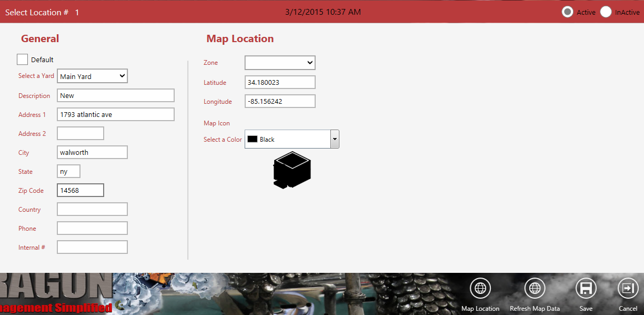Image resolution: width=644 pixels, height=315 pixels.
Task: Click the City field containing walworth
Action: pos(92,152)
